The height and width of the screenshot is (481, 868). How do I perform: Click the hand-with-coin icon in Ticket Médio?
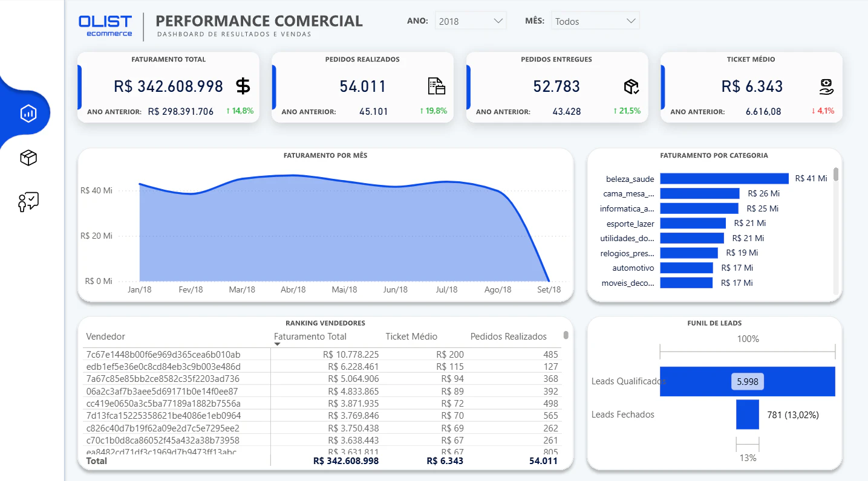click(826, 86)
